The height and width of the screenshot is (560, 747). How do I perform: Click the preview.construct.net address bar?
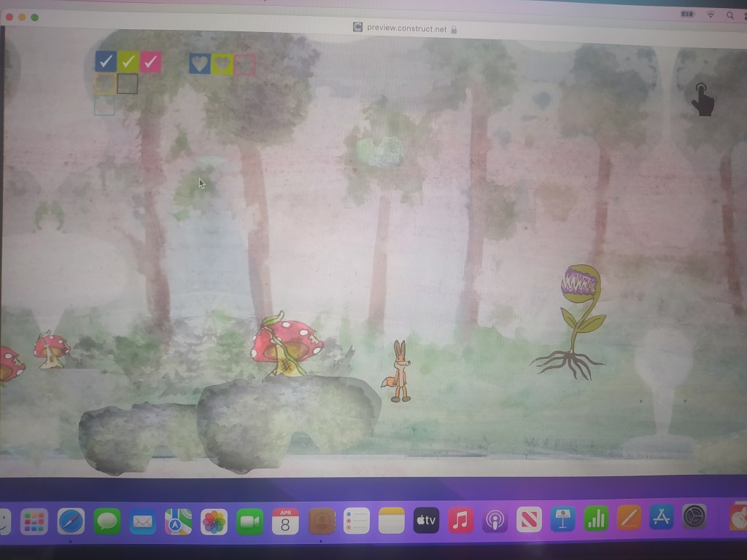pos(406,28)
